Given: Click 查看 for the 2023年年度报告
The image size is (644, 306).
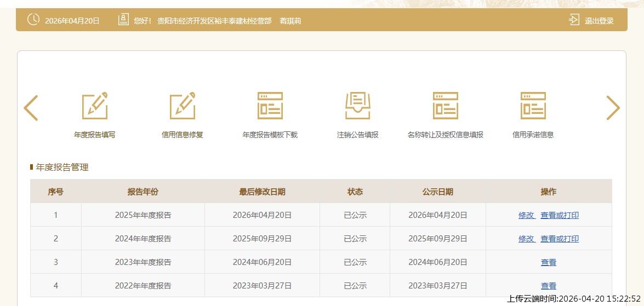Looking at the screenshot, I should point(549,263).
